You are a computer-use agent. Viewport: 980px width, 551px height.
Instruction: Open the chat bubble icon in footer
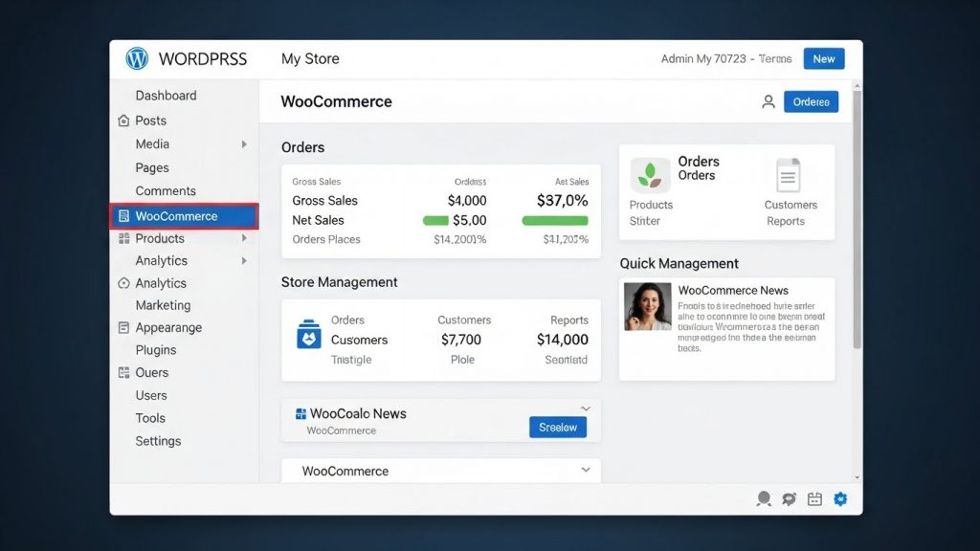click(789, 498)
